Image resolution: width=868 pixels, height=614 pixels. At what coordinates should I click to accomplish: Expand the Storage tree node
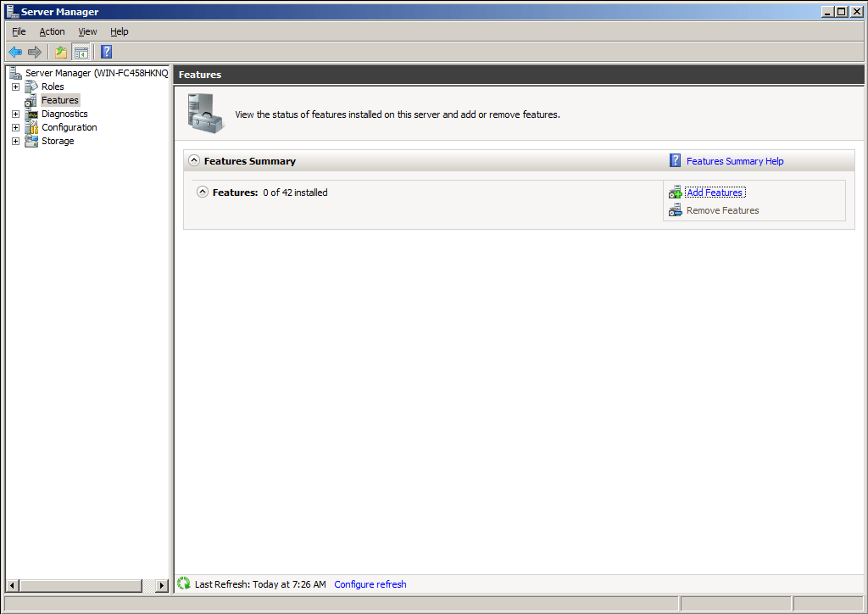(15, 141)
